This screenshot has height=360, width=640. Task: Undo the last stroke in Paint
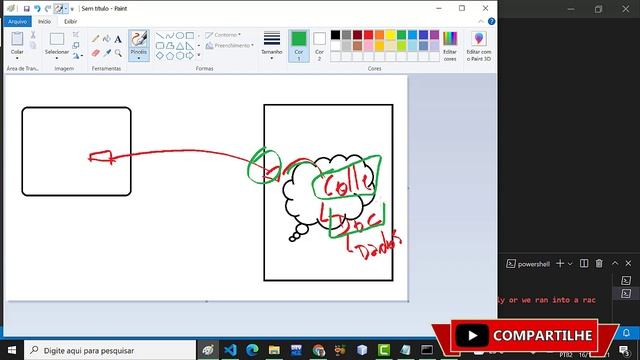coord(37,9)
